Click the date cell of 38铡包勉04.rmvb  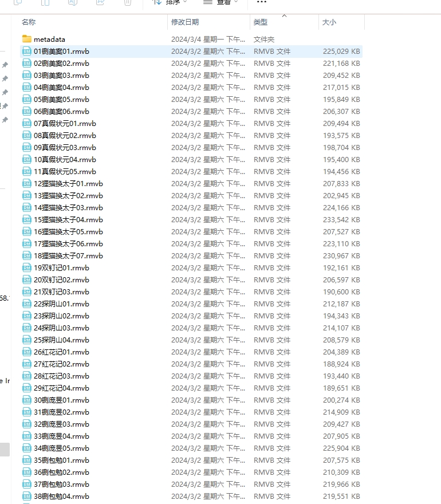pyautogui.click(x=208, y=497)
